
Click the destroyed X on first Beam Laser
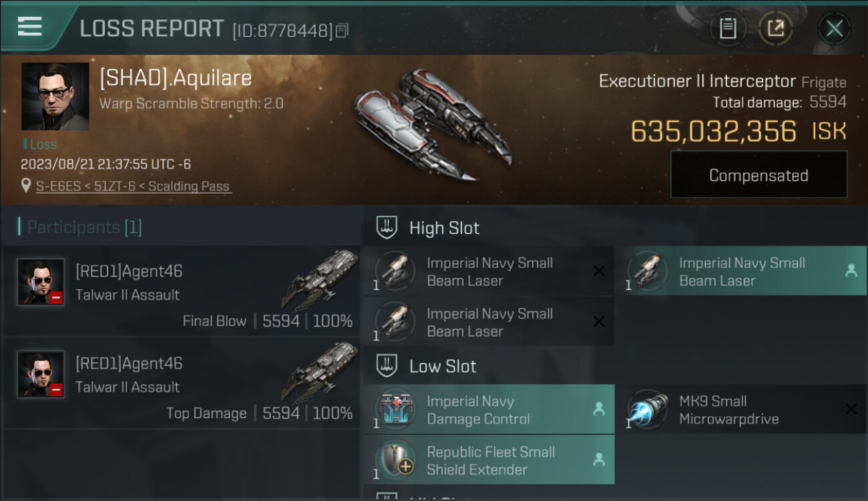click(x=599, y=271)
